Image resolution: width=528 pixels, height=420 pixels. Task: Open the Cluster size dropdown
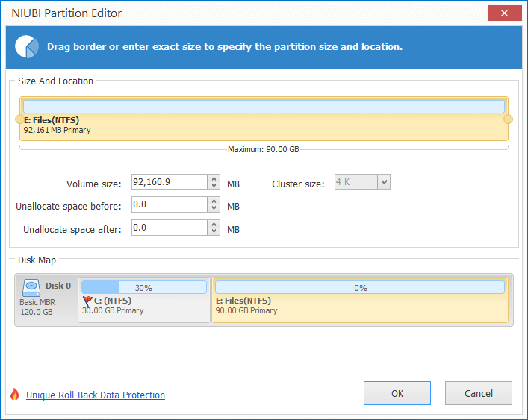384,182
